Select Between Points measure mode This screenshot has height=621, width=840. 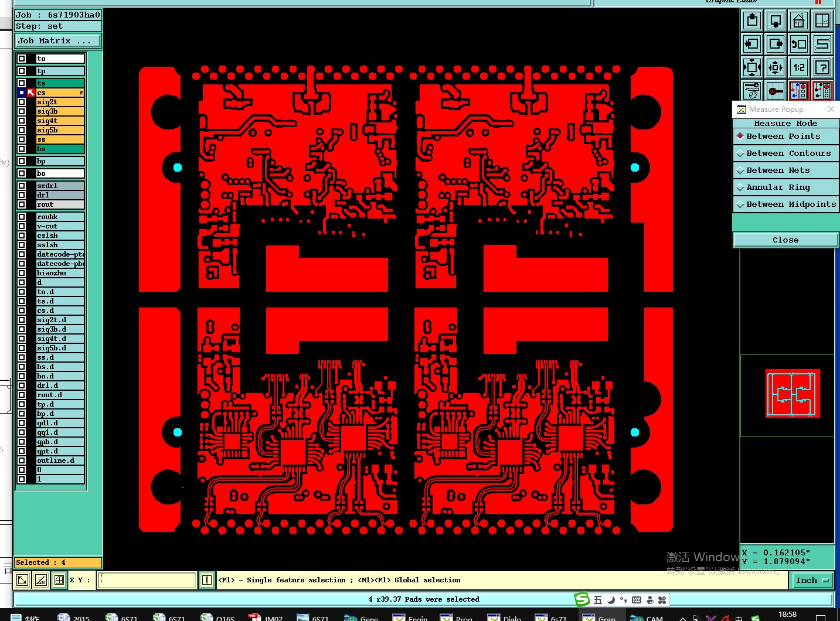786,136
